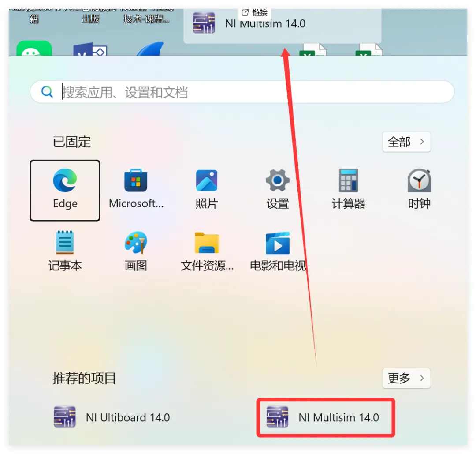Show more recommended items with 更多

[406, 378]
